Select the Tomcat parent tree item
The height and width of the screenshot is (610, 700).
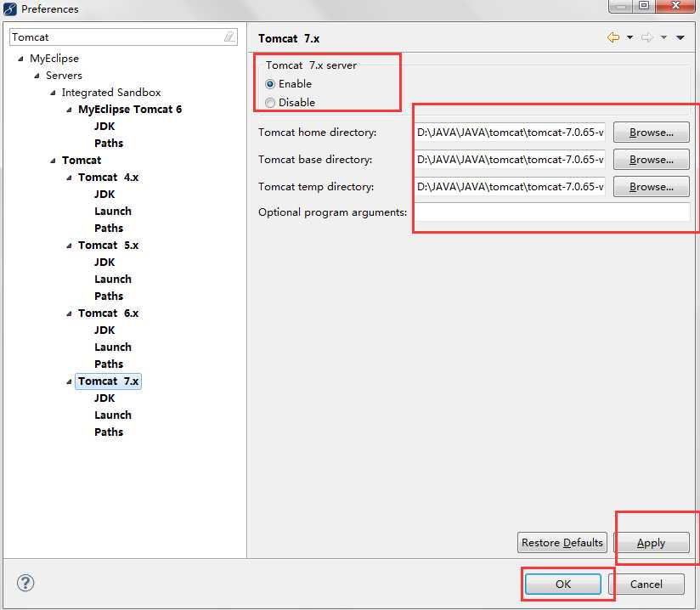[x=82, y=161]
